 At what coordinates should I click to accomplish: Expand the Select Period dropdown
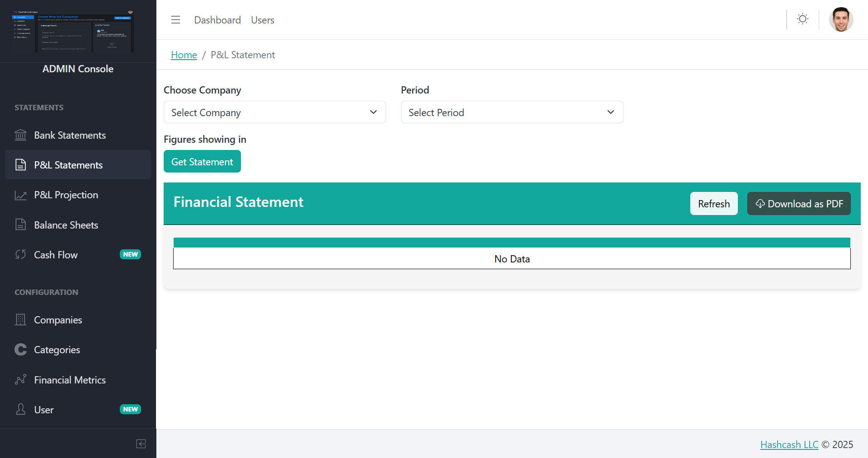(512, 112)
